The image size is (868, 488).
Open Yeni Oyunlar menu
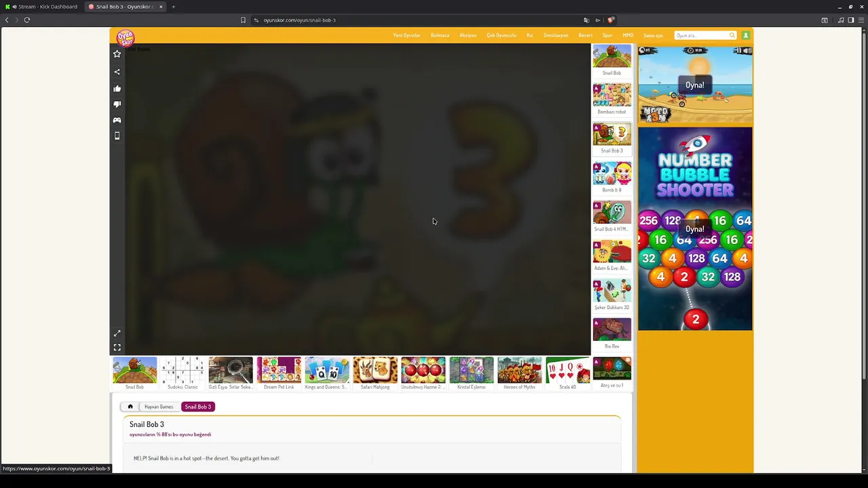coord(407,35)
